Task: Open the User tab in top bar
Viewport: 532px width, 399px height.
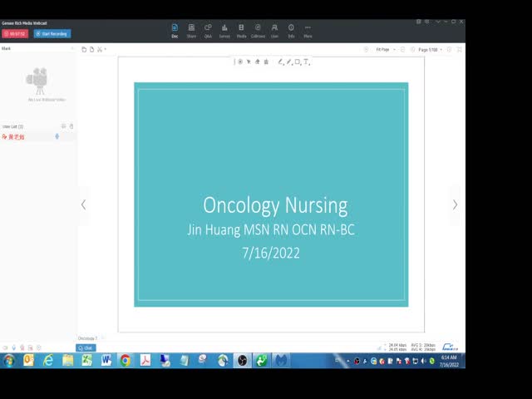Action: [x=274, y=31]
